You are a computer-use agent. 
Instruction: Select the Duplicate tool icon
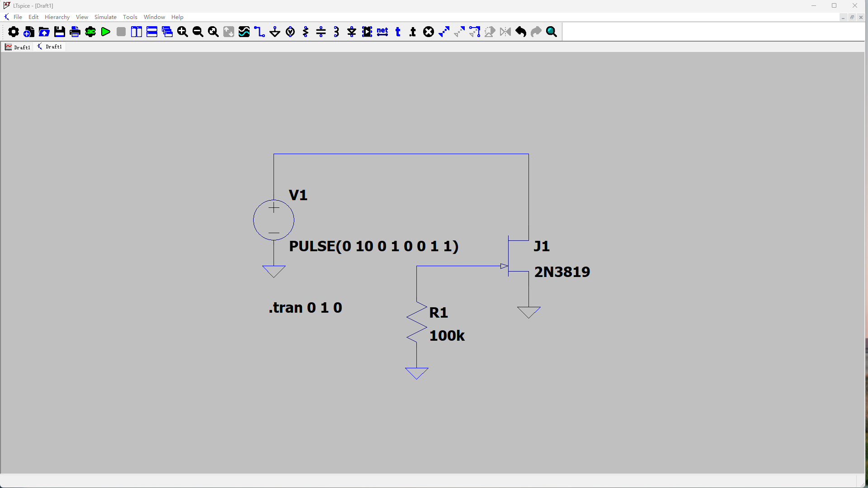point(444,32)
